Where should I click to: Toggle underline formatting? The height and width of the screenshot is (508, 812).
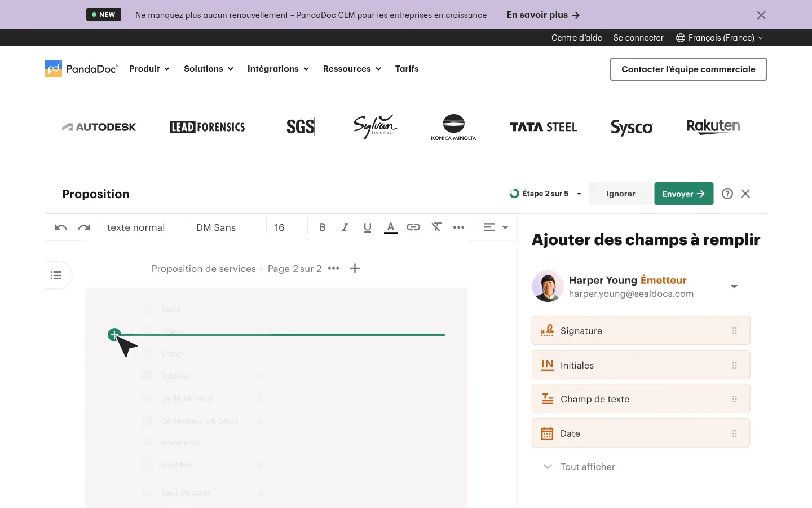tap(368, 227)
